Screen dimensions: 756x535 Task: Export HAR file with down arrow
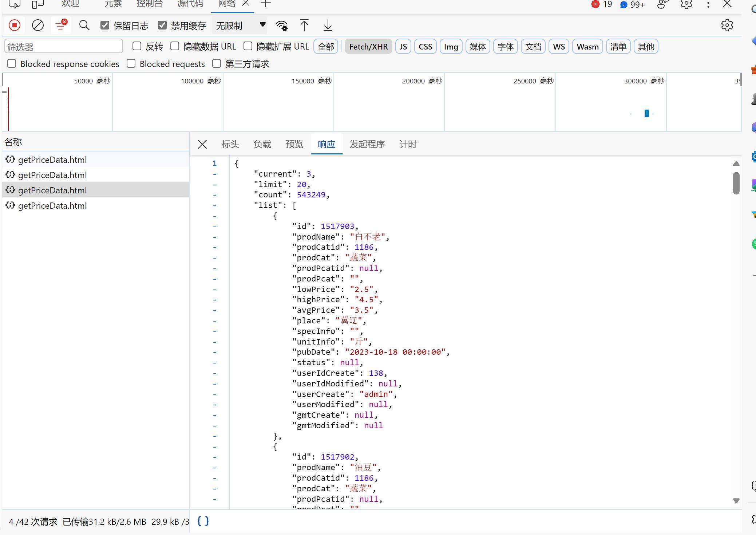click(328, 25)
